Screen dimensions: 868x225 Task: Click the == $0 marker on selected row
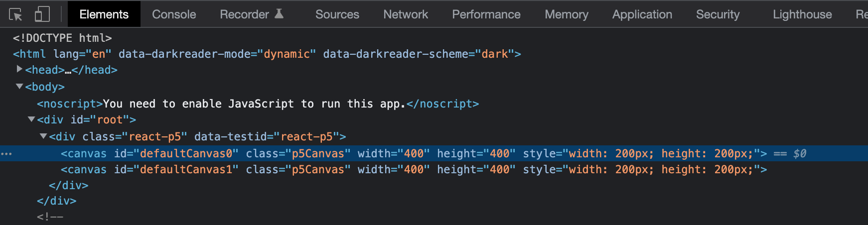point(790,153)
